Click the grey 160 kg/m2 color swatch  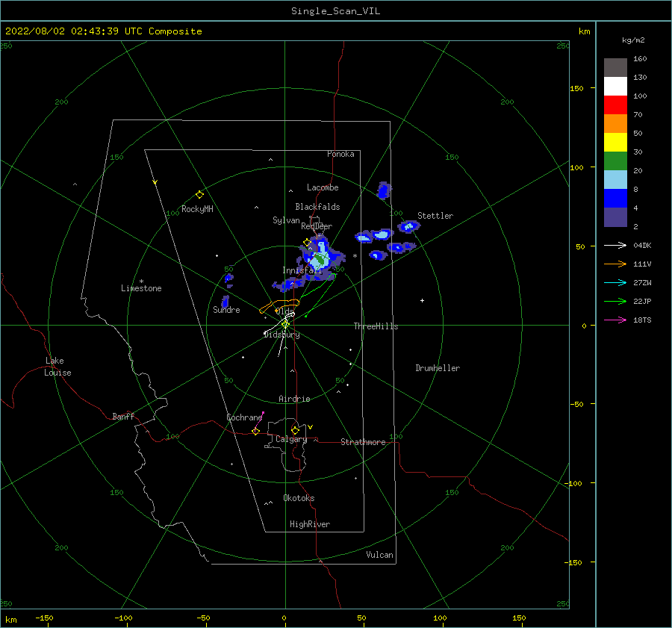pyautogui.click(x=615, y=68)
